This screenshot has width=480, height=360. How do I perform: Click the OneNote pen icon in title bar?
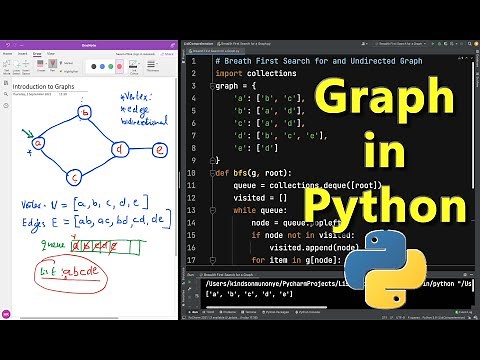(x=173, y=45)
